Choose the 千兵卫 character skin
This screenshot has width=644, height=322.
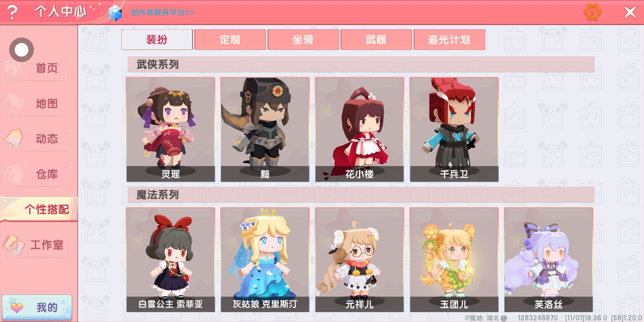tap(454, 129)
